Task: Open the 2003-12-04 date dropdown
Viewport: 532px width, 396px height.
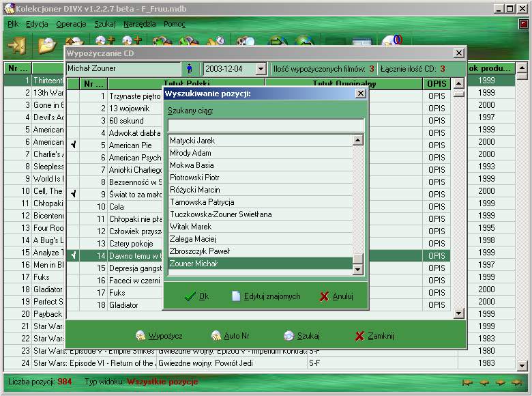Action: coord(259,69)
